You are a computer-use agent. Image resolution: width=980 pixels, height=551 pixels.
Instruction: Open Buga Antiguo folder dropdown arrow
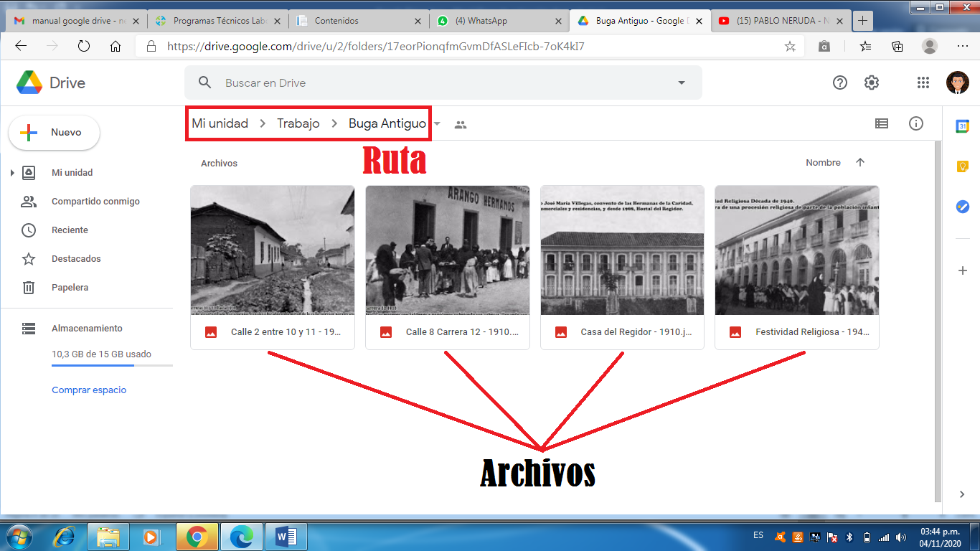point(438,124)
